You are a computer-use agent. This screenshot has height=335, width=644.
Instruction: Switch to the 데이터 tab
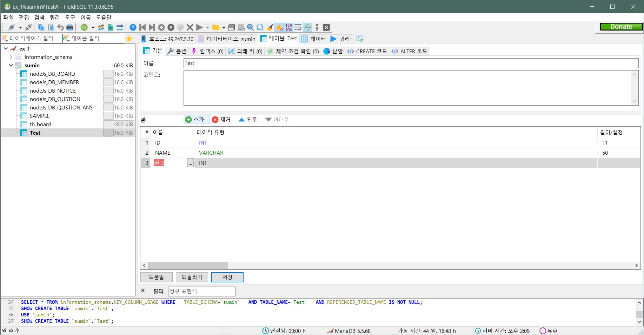[314, 39]
